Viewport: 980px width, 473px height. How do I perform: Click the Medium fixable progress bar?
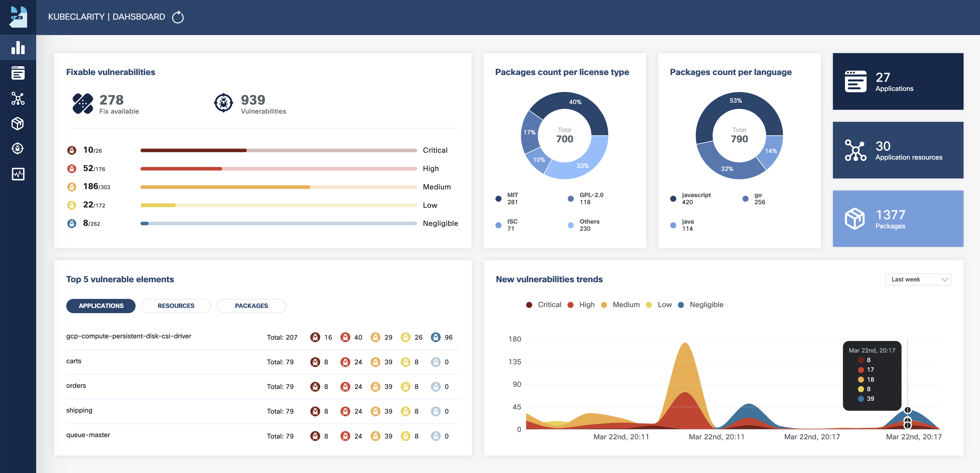279,187
